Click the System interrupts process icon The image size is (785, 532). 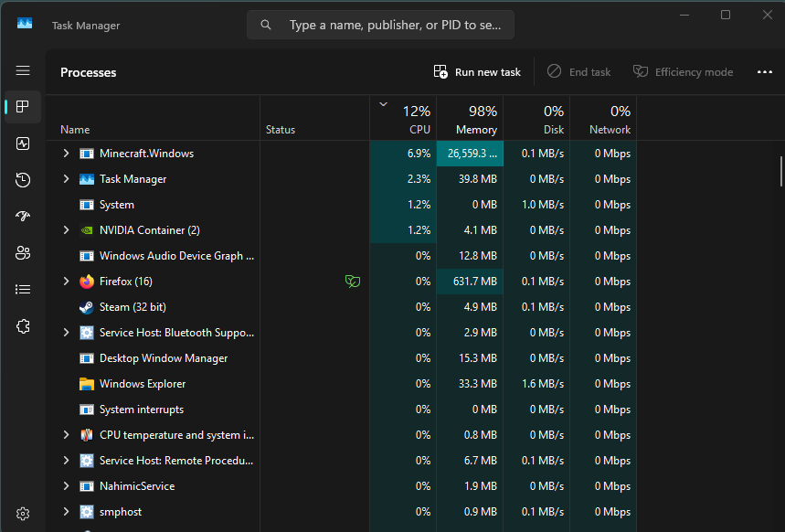[87, 410]
